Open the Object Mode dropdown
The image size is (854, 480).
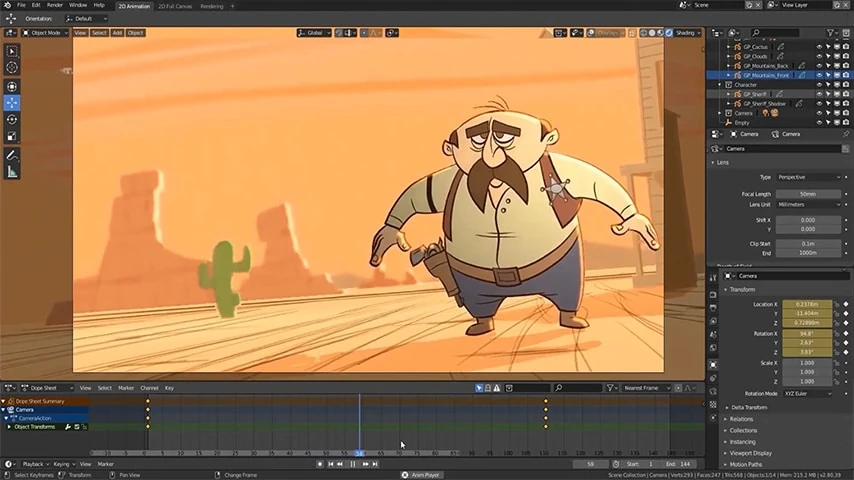click(x=44, y=32)
